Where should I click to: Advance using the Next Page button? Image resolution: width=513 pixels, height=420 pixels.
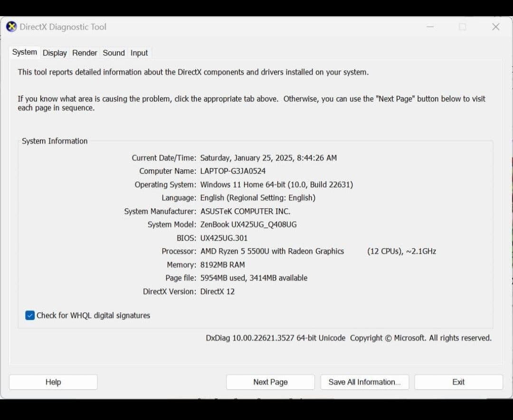pos(270,382)
